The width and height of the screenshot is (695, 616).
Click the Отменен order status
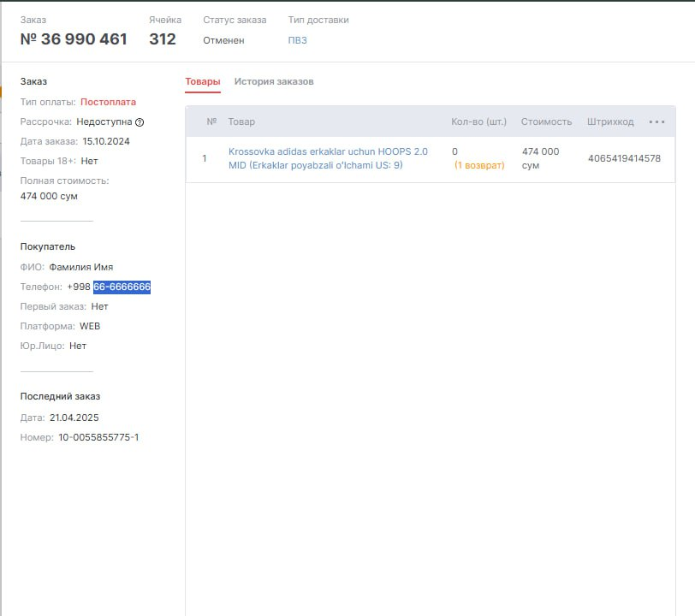pos(223,40)
